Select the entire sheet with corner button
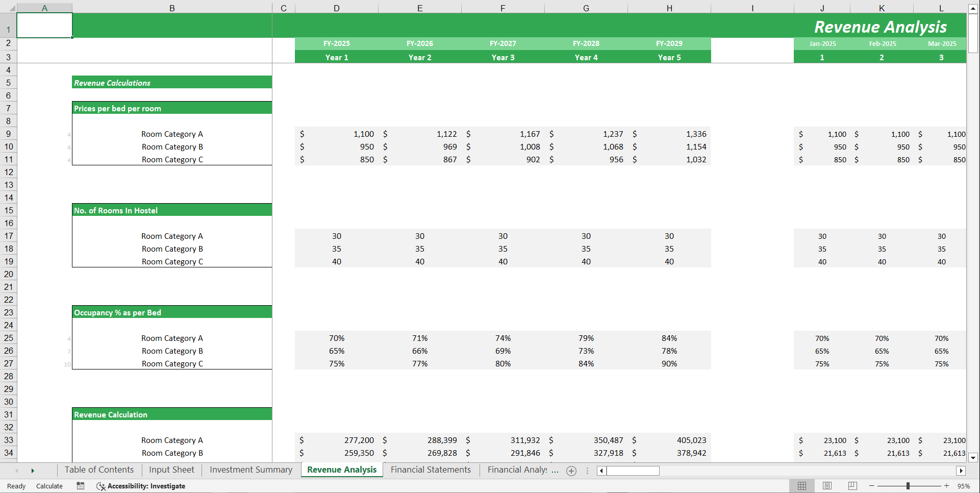 [13, 8]
